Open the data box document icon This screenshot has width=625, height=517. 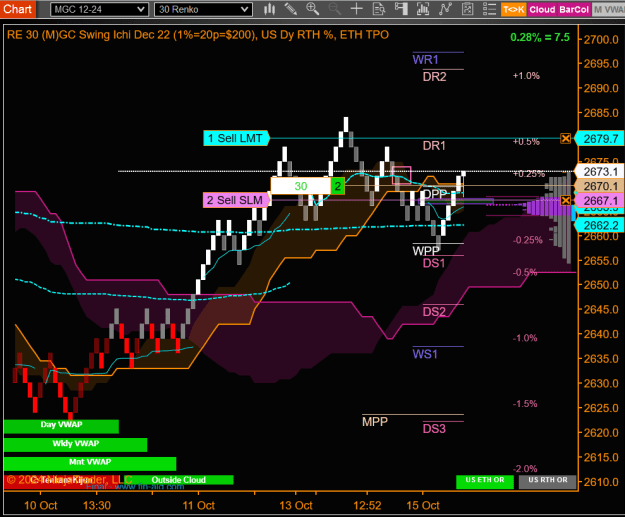[x=379, y=9]
